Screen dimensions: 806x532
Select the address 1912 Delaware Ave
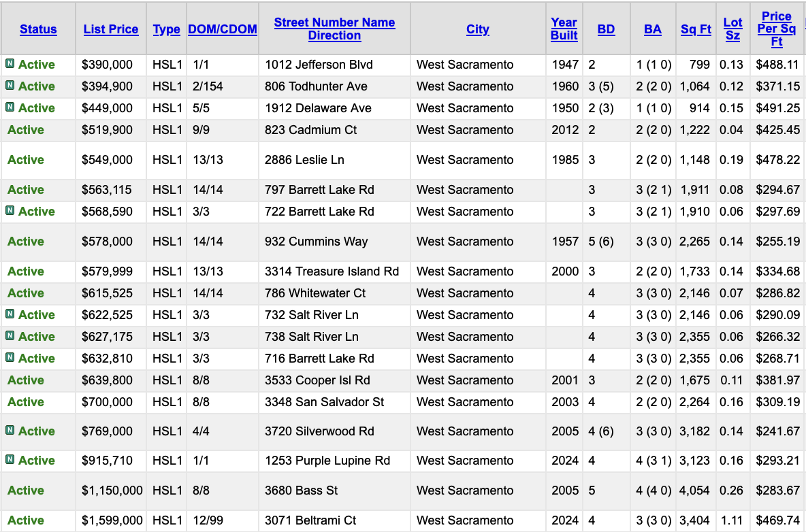click(318, 108)
